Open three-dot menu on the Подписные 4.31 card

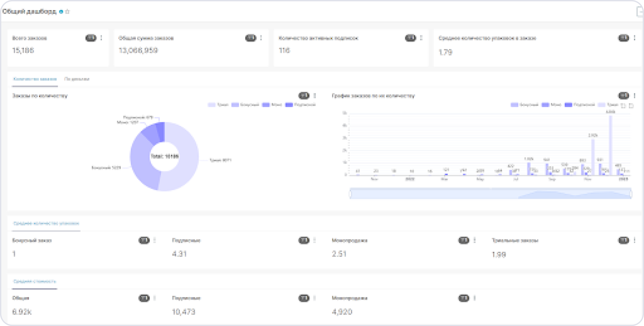pyautogui.click(x=315, y=240)
